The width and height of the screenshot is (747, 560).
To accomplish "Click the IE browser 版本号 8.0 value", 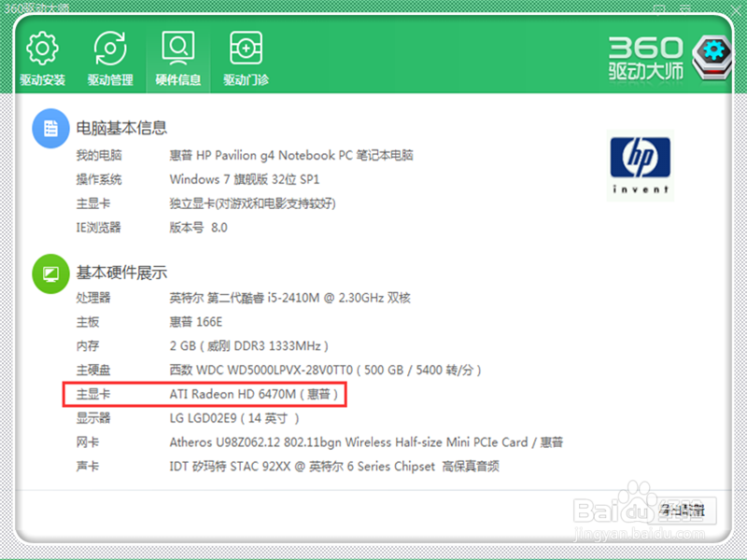I will [x=198, y=228].
